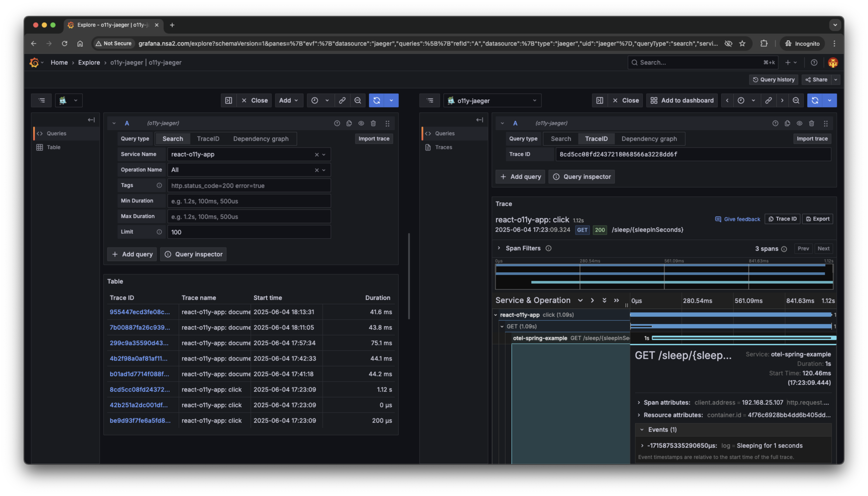Screen dimensions: 868x496
Task: Collapse react-o11y-app click span row
Action: click(495, 315)
